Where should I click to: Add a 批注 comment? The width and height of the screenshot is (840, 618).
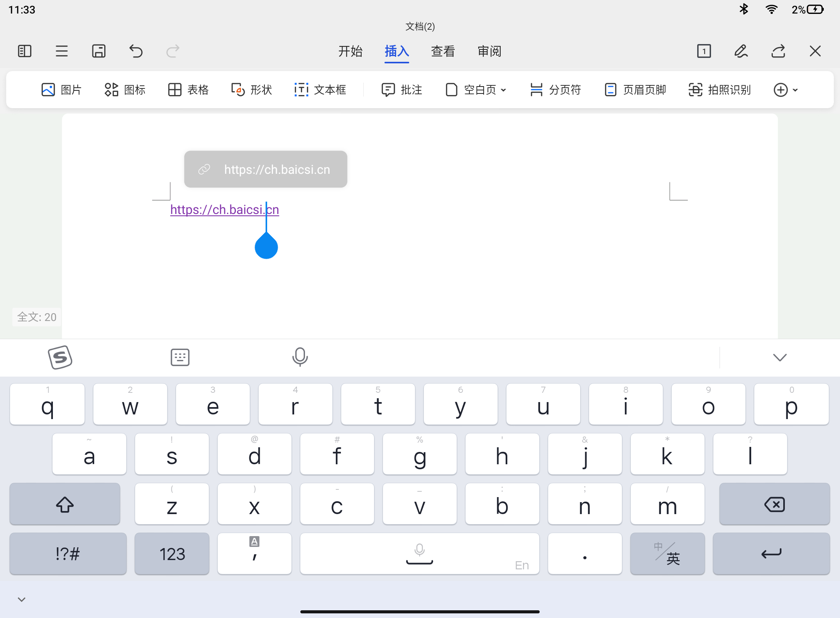[x=402, y=90]
